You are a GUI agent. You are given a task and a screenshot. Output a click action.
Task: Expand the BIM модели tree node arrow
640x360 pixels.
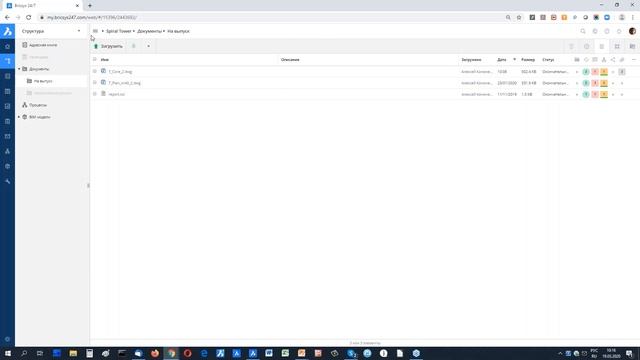[19, 117]
